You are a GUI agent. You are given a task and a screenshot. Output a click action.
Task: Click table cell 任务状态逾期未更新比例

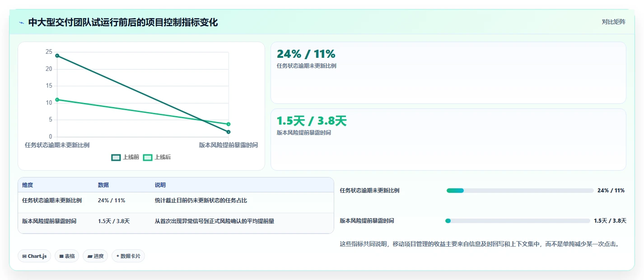52,201
